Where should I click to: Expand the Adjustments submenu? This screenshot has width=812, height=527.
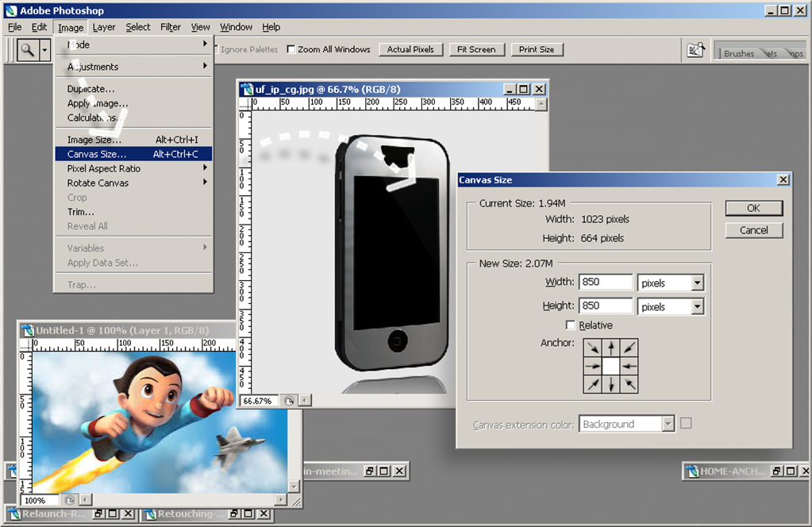[133, 66]
